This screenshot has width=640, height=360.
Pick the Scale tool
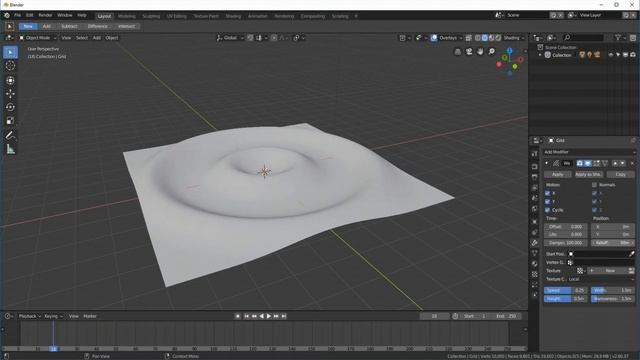[x=11, y=120]
